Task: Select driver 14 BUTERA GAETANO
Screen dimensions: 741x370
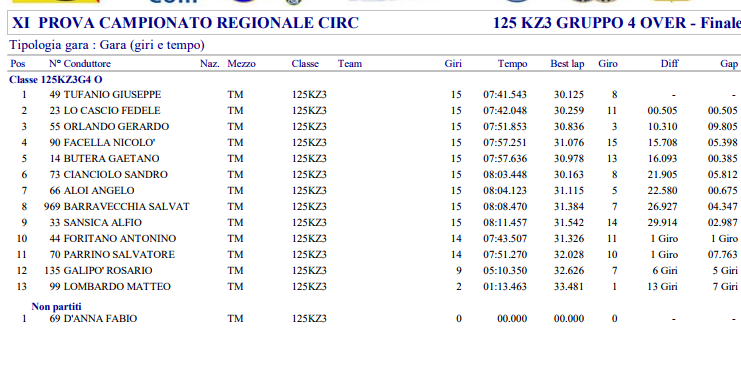Action: click(104, 159)
